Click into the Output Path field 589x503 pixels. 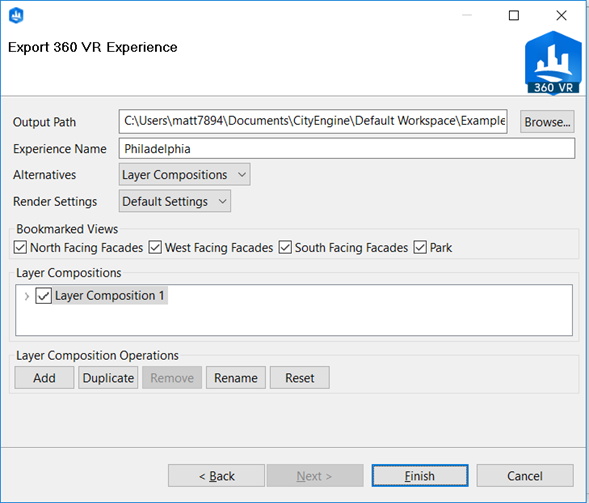pyautogui.click(x=313, y=121)
